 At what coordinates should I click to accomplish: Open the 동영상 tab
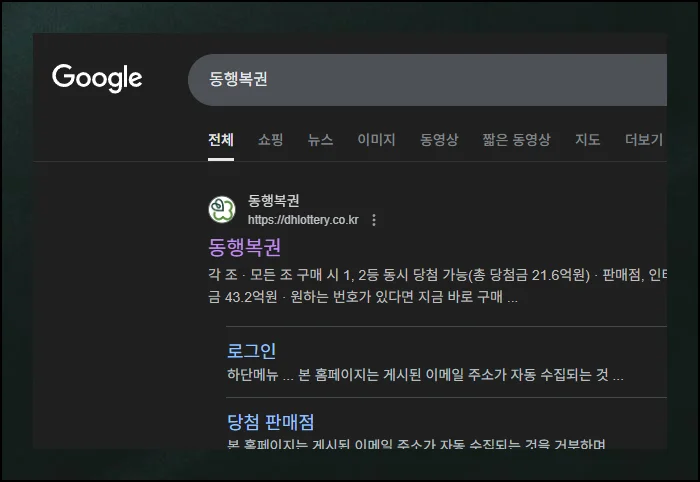pyautogui.click(x=439, y=140)
